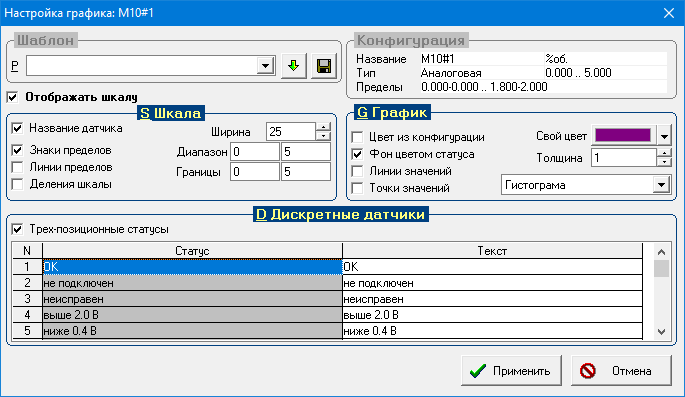Close the Настройка графика dialog
The width and height of the screenshot is (685, 397).
(669, 13)
